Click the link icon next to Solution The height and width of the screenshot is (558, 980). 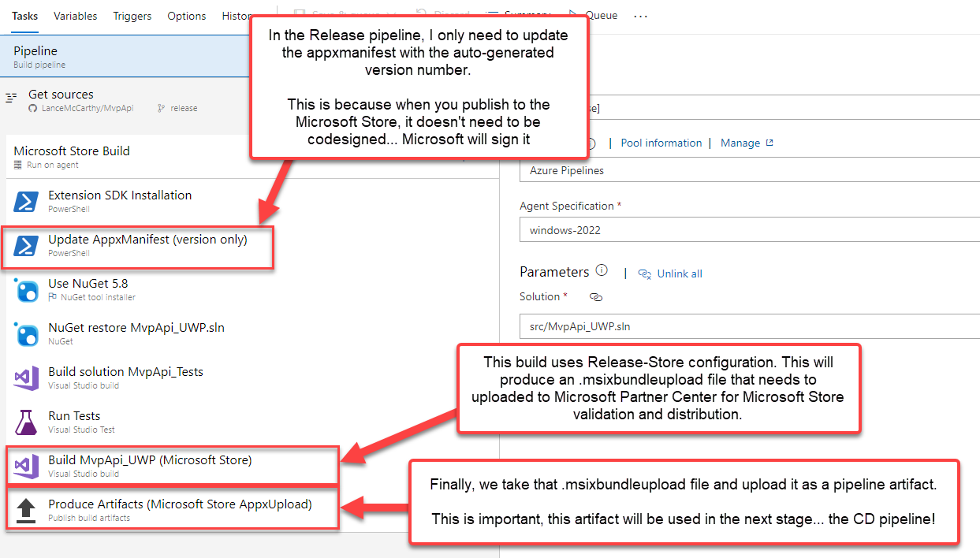point(596,297)
